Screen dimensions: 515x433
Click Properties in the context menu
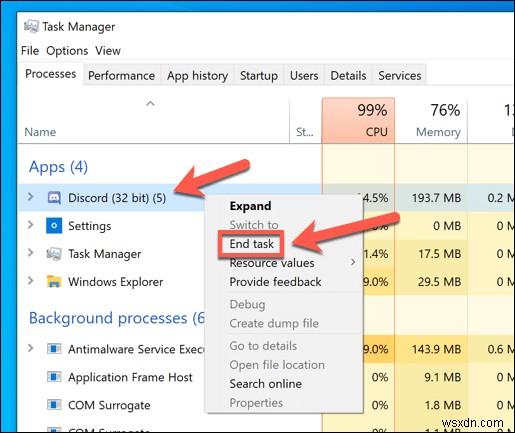click(x=256, y=403)
